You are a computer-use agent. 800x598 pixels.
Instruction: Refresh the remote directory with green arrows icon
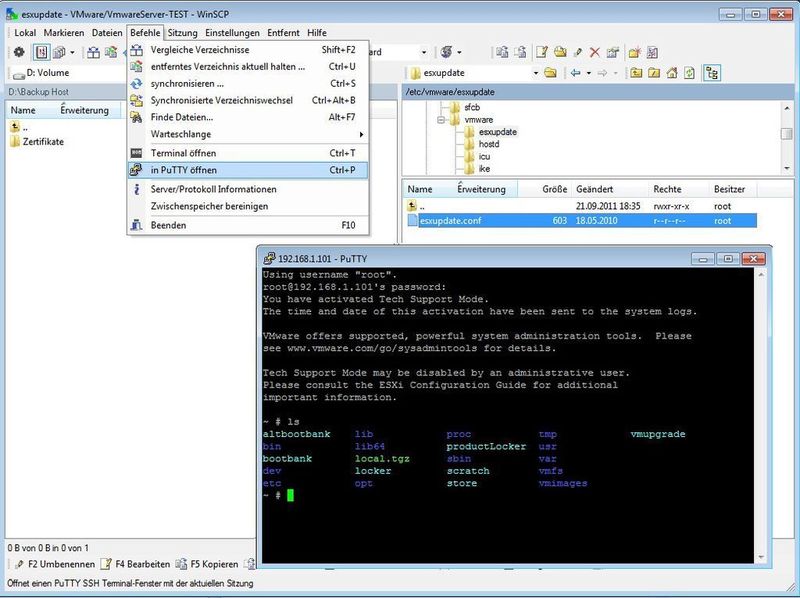[689, 73]
